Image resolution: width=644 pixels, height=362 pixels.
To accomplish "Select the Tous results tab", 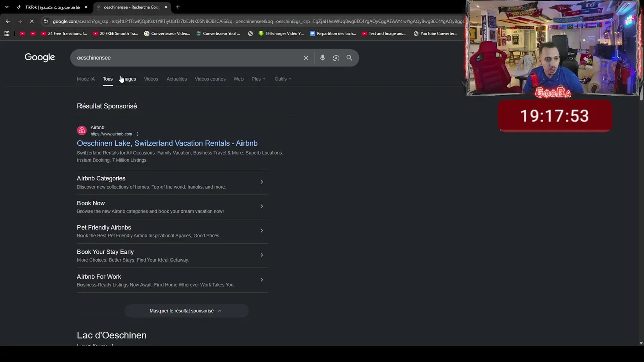I will [x=108, y=79].
